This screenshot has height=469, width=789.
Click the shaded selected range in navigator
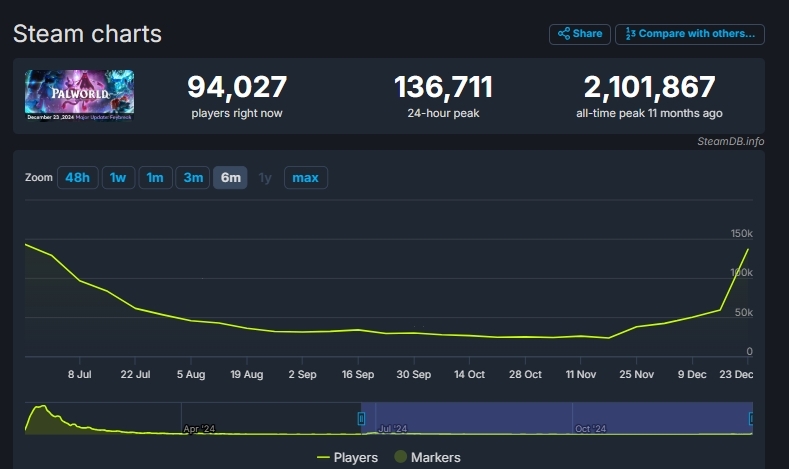(556, 418)
